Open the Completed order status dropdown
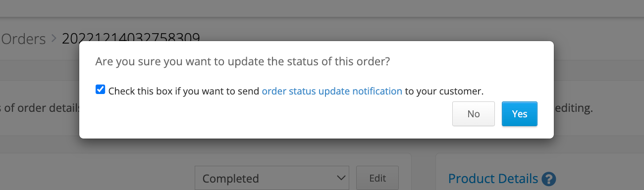 pyautogui.click(x=272, y=178)
